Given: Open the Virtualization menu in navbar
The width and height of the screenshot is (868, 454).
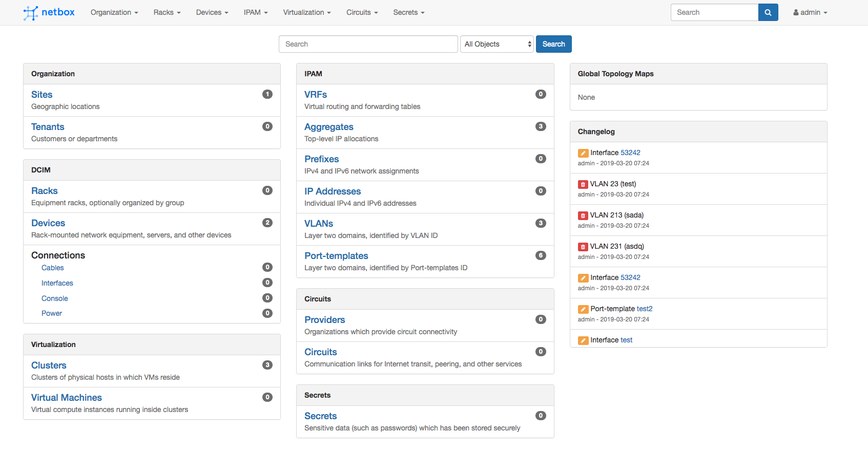Looking at the screenshot, I should click(307, 12).
